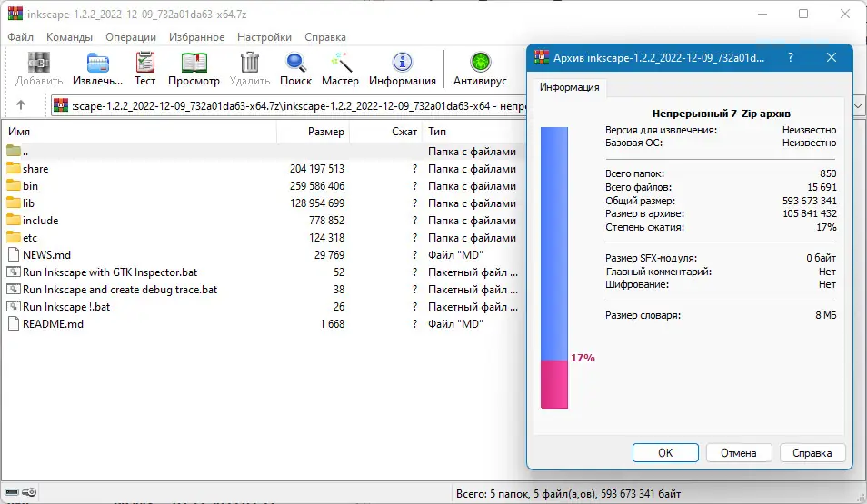Image resolution: width=867 pixels, height=504 pixels.
Task: Click the Непрерывный 7-Zip архив heading
Action: [x=721, y=114]
